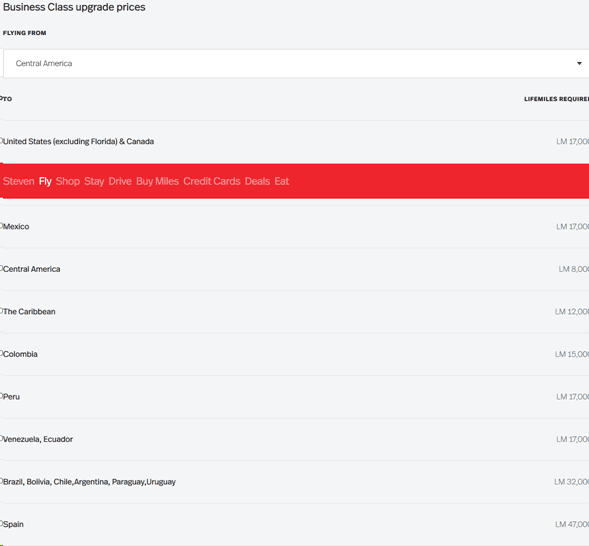Open the Drive navigation item
589x546 pixels.
pyautogui.click(x=120, y=181)
